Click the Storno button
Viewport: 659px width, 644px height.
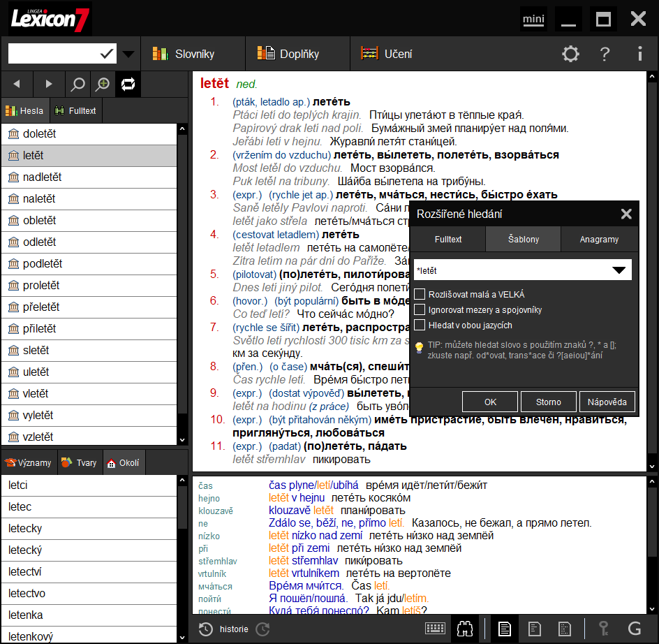[x=549, y=402]
